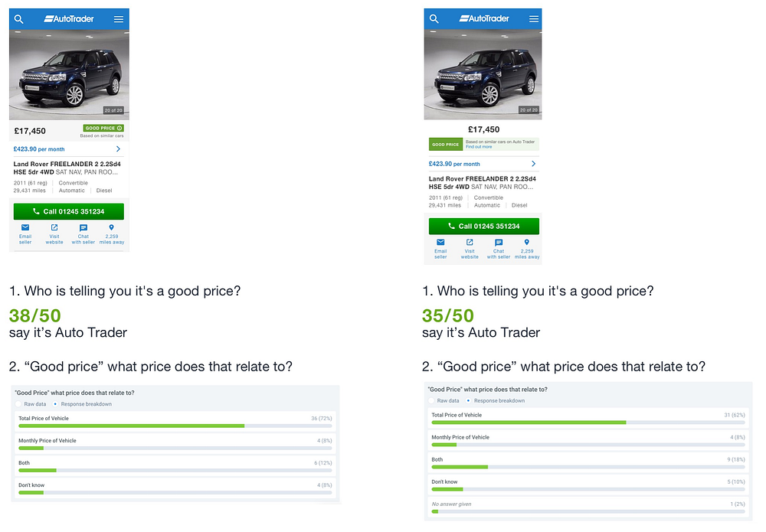The height and width of the screenshot is (532, 766).
Task: Click Both response row in right survey
Action: tap(588, 463)
